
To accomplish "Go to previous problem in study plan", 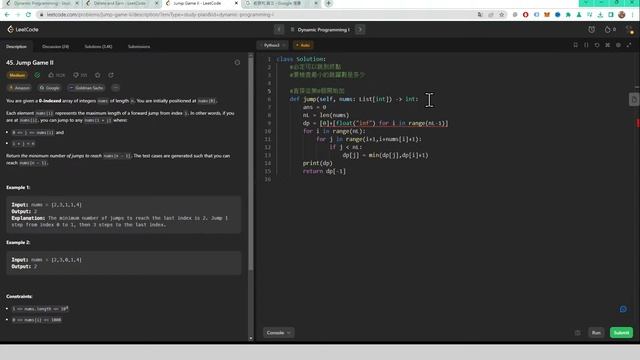I will pyautogui.click(x=279, y=29).
